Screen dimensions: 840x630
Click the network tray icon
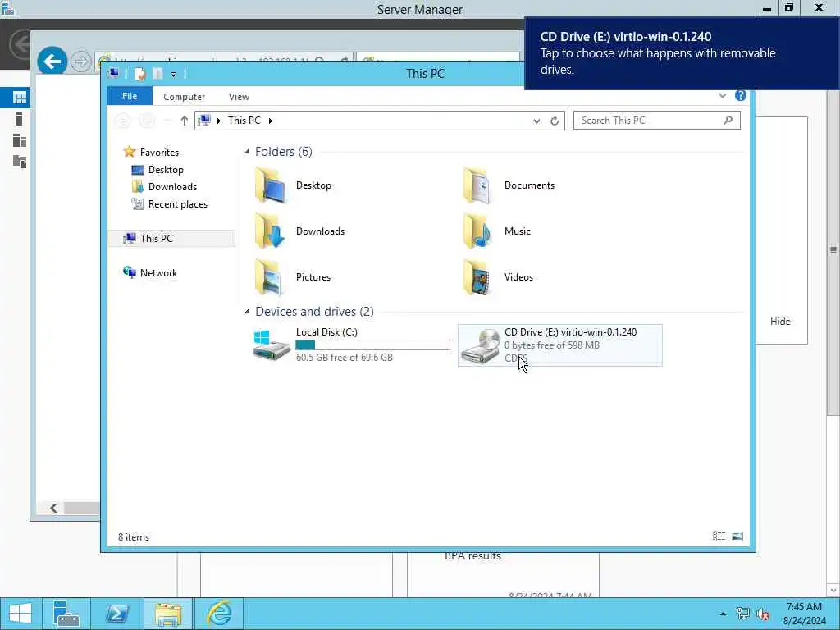coord(742,614)
